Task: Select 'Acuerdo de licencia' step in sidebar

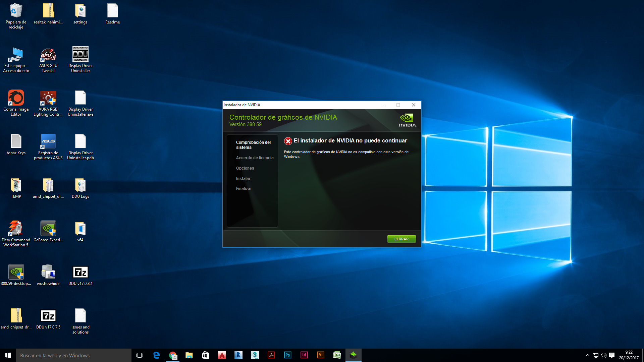Action: coord(255,158)
